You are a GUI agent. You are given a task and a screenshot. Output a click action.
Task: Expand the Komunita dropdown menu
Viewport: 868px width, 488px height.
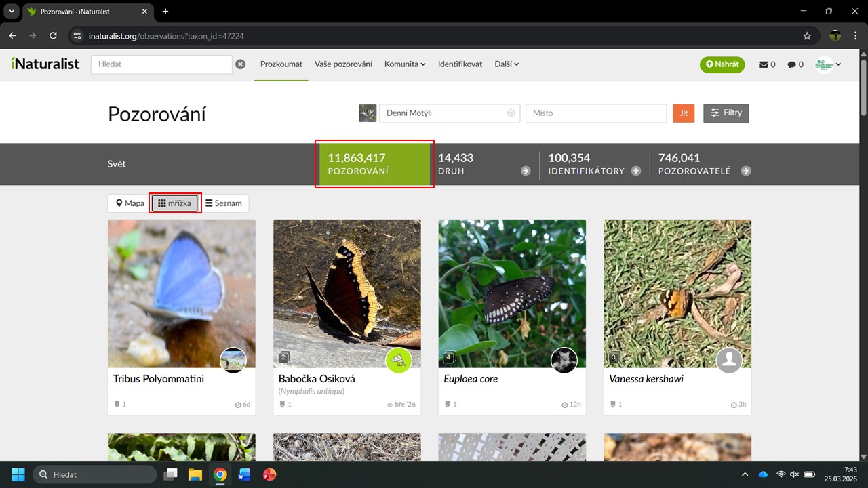[x=405, y=64]
